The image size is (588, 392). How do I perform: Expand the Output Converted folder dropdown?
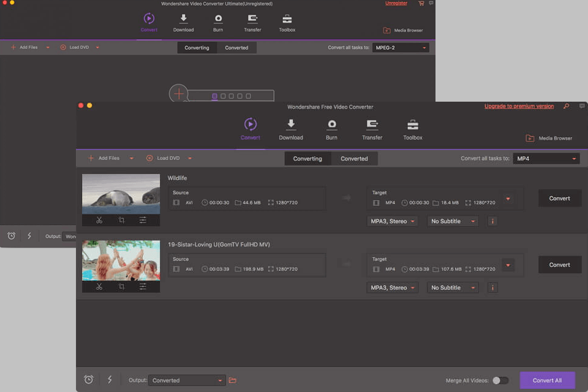[x=187, y=380]
